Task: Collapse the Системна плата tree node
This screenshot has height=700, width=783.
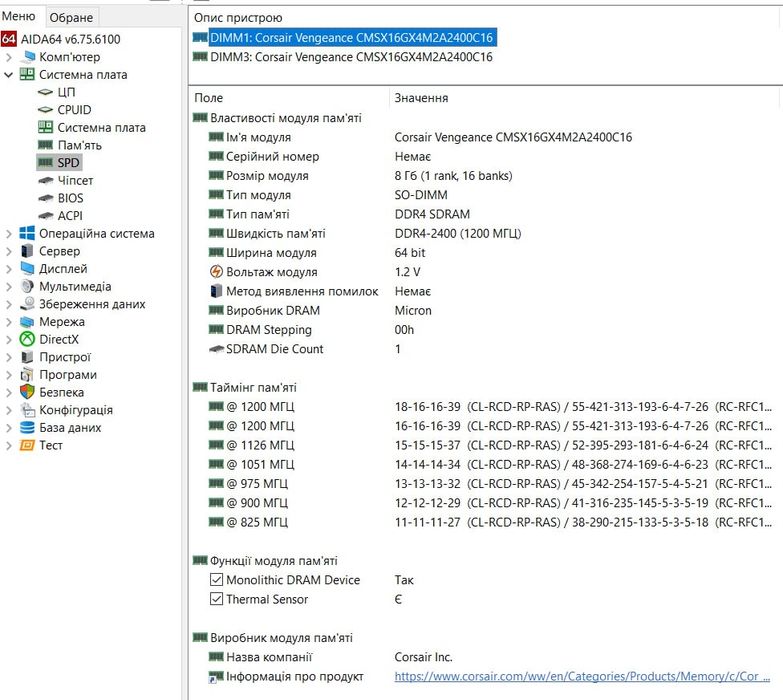Action: pos(8,75)
